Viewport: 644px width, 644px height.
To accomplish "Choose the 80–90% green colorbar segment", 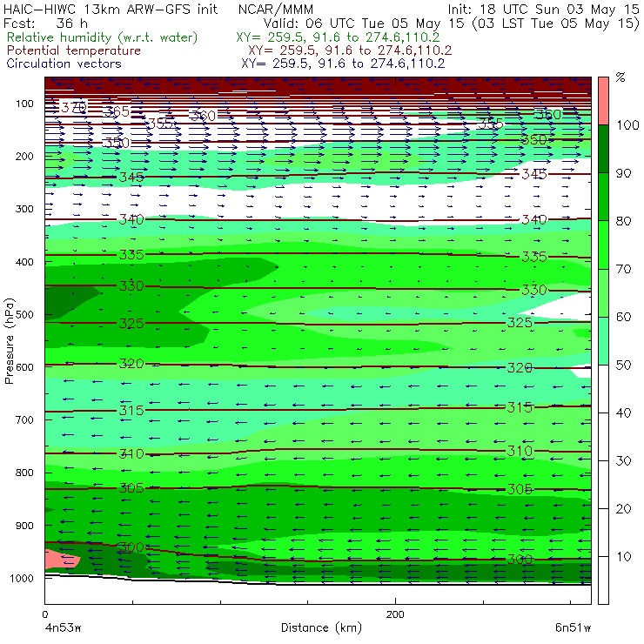I will (x=603, y=197).
